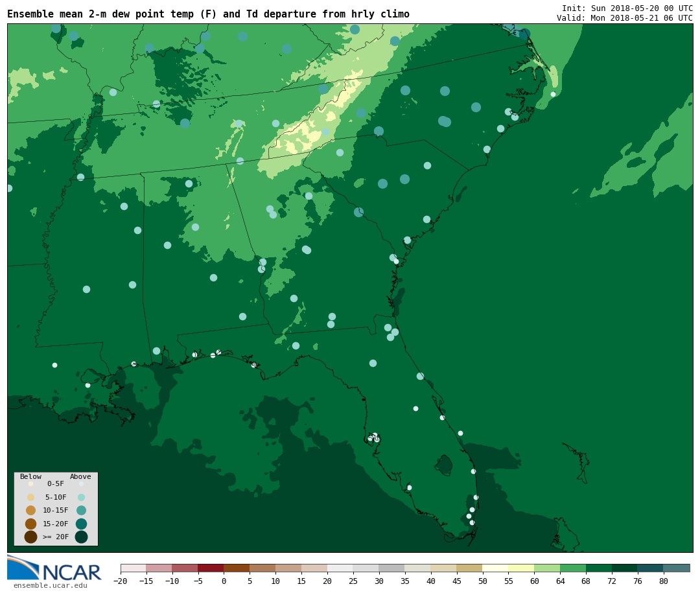Click Lake Okeechobee in south Florida

point(444,465)
